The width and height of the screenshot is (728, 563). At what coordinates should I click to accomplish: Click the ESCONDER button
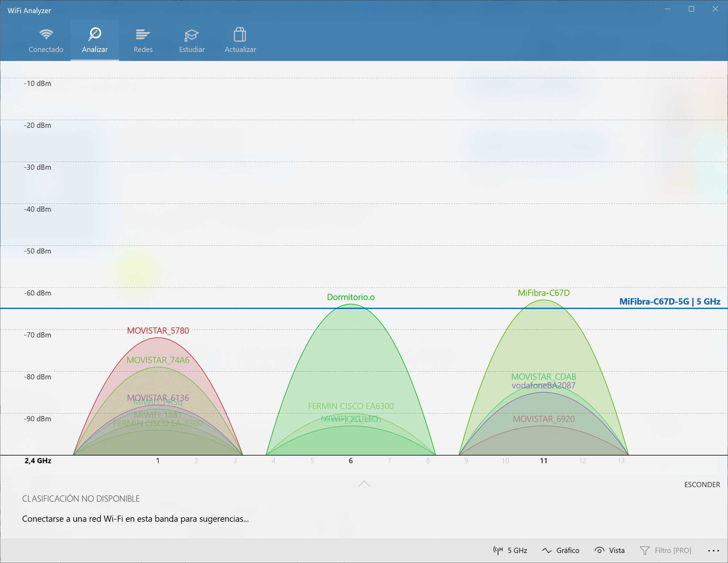click(x=702, y=484)
